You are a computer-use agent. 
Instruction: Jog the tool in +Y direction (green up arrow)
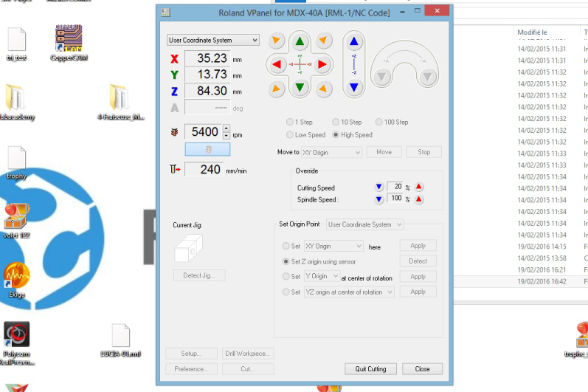(300, 41)
